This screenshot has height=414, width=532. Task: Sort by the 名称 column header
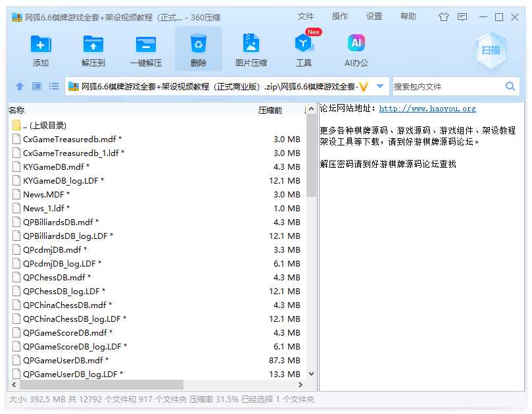16,110
